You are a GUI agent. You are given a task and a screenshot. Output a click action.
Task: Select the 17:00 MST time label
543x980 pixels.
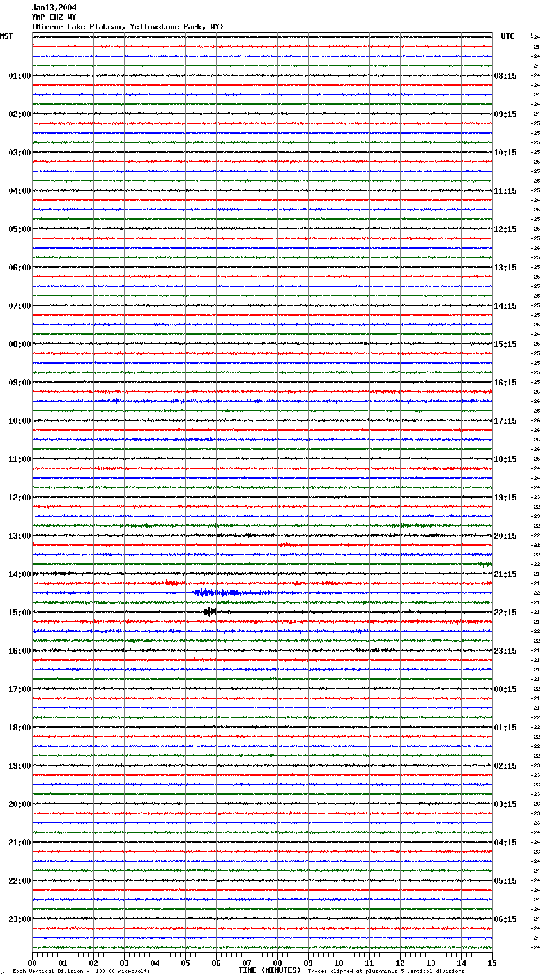click(x=20, y=689)
